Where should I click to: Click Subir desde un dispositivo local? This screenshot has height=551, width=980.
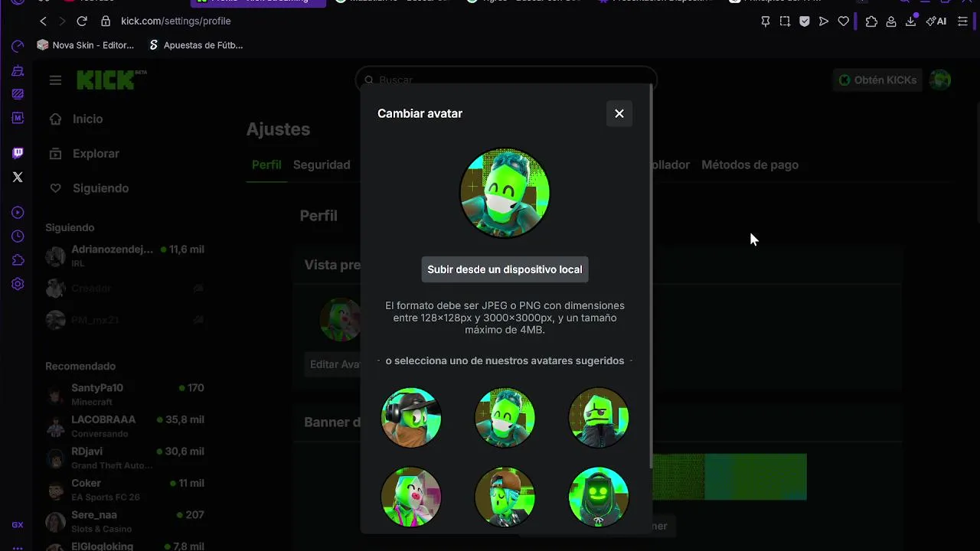coord(505,269)
